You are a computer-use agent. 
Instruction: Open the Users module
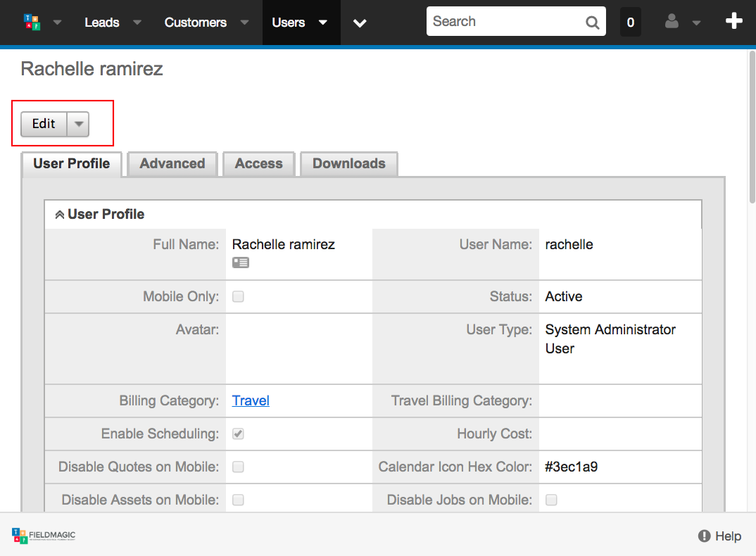click(289, 23)
